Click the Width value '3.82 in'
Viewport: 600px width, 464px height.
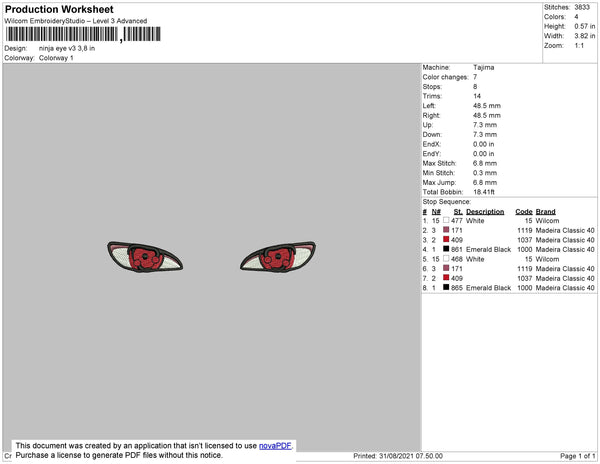click(x=585, y=36)
